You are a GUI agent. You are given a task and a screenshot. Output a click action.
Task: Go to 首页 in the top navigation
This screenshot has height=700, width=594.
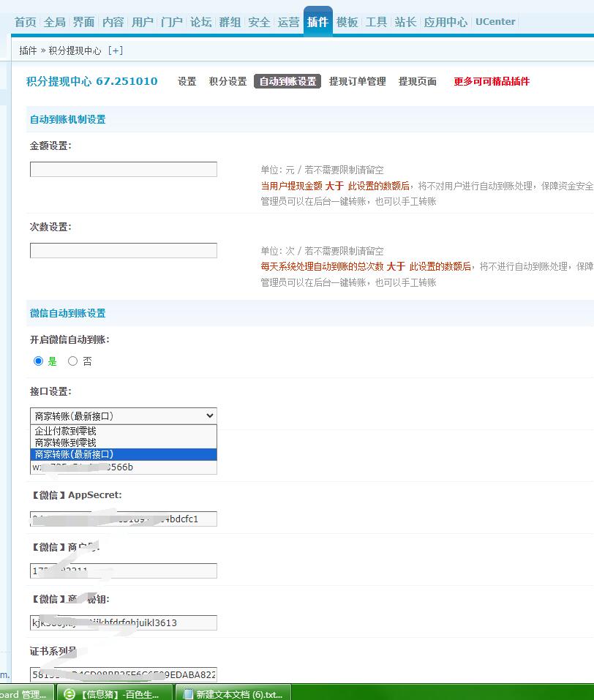click(x=26, y=22)
